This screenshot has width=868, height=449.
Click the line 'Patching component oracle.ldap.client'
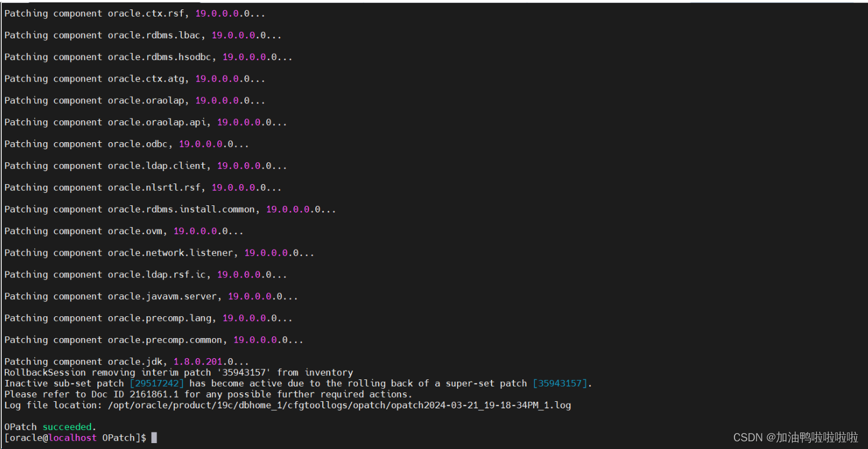(x=146, y=166)
